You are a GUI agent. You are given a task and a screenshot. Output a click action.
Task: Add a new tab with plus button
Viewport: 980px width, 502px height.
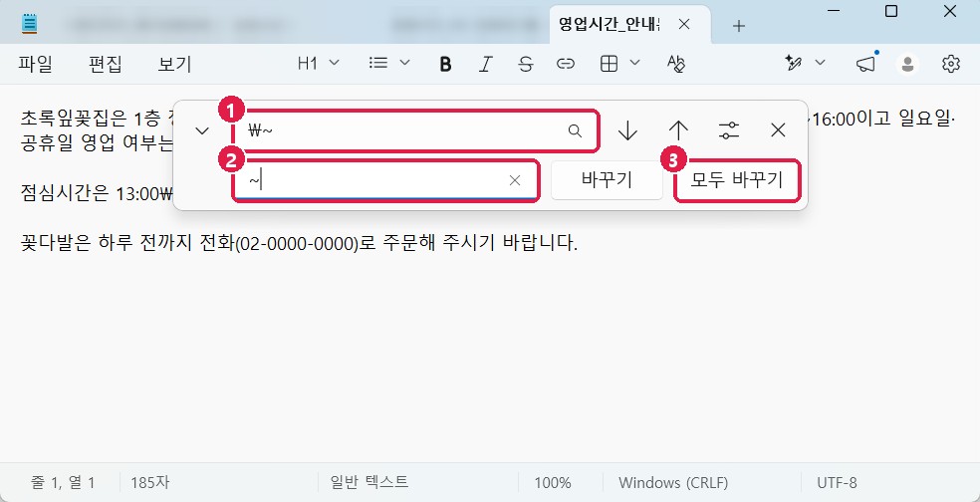point(739,26)
